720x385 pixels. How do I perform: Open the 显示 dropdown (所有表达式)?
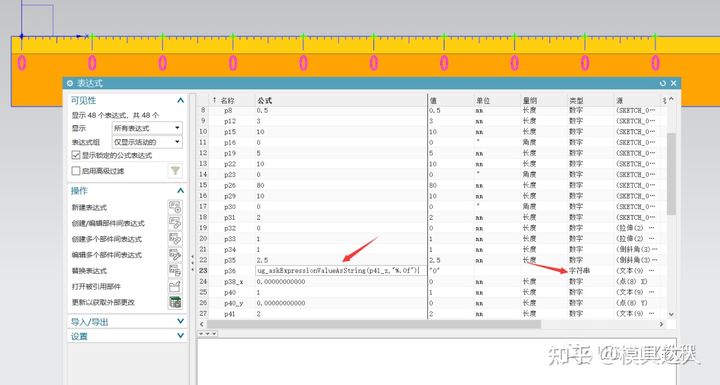pyautogui.click(x=147, y=128)
